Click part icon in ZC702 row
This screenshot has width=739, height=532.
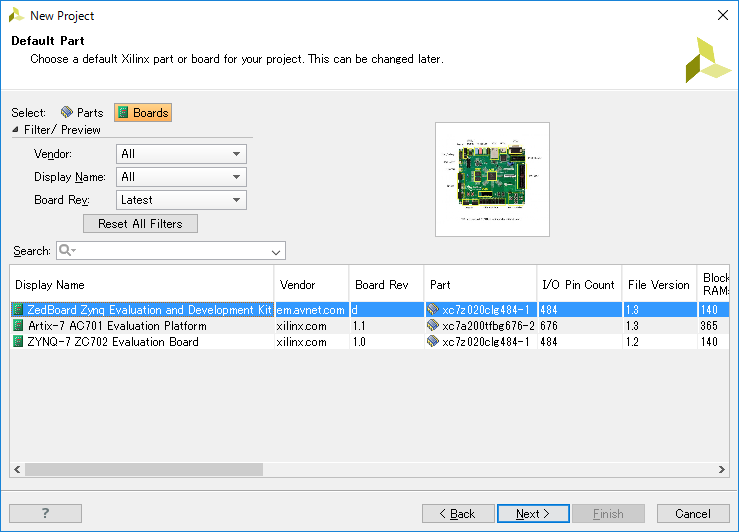click(x=433, y=341)
